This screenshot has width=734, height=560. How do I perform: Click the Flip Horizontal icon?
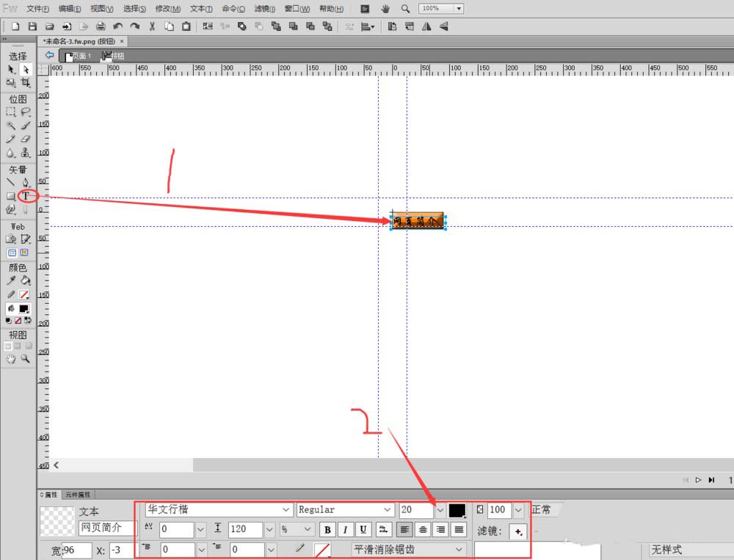(426, 26)
